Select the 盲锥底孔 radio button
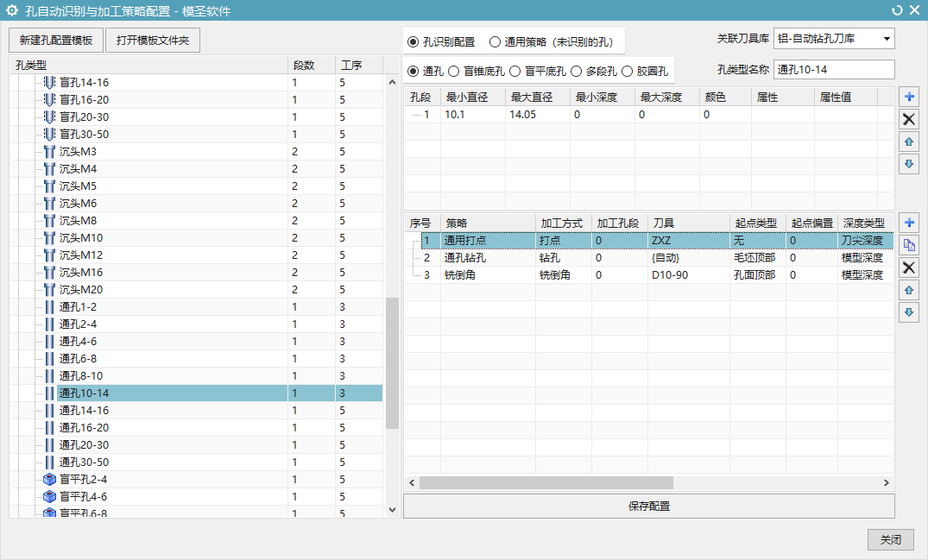The image size is (928, 560). point(453,71)
